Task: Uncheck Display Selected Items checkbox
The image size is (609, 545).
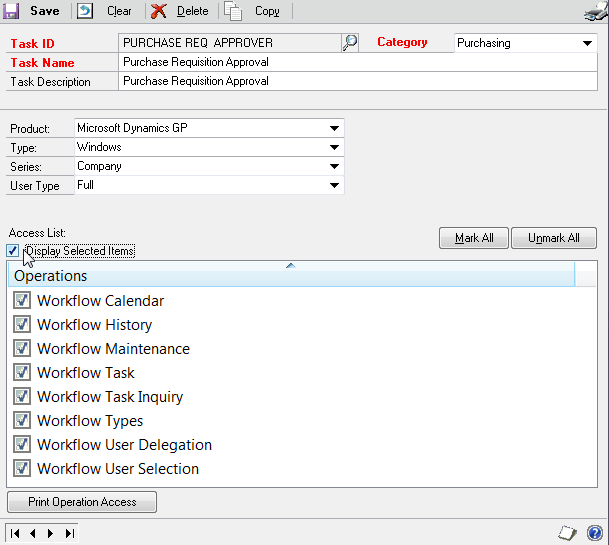Action: [x=13, y=251]
